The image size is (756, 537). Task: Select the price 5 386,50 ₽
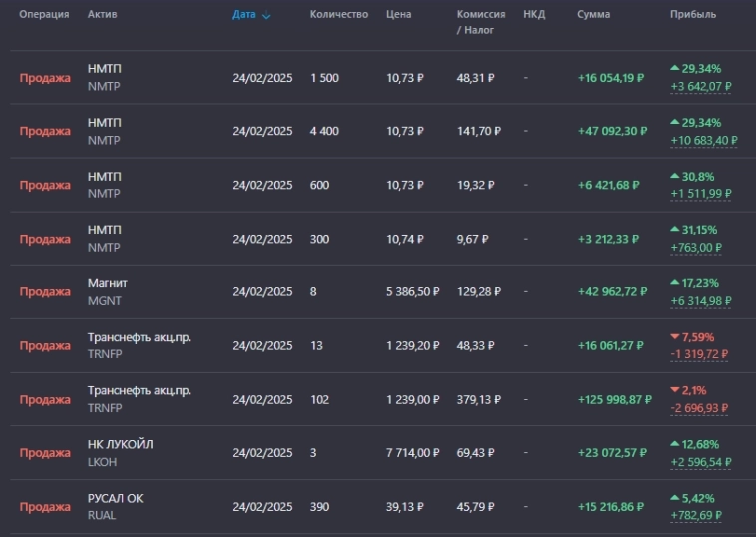[x=412, y=292]
